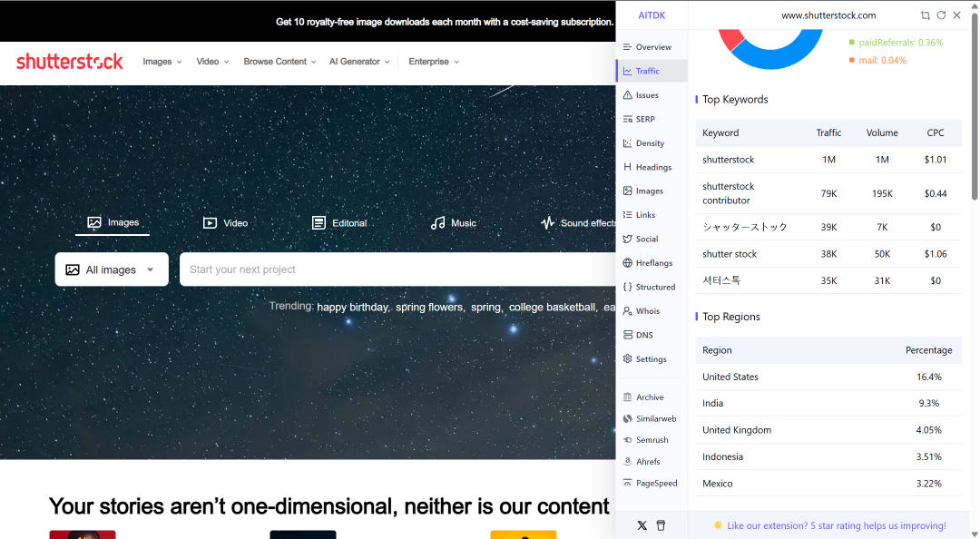Click the CPC column header
The height and width of the screenshot is (539, 980).
pyautogui.click(x=935, y=132)
